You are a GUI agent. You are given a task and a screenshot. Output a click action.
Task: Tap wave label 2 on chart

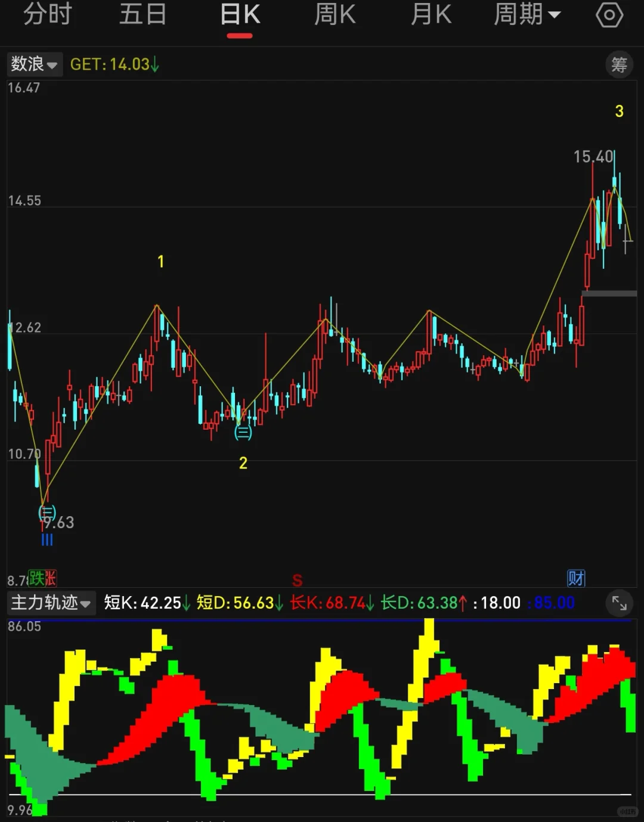point(243,463)
